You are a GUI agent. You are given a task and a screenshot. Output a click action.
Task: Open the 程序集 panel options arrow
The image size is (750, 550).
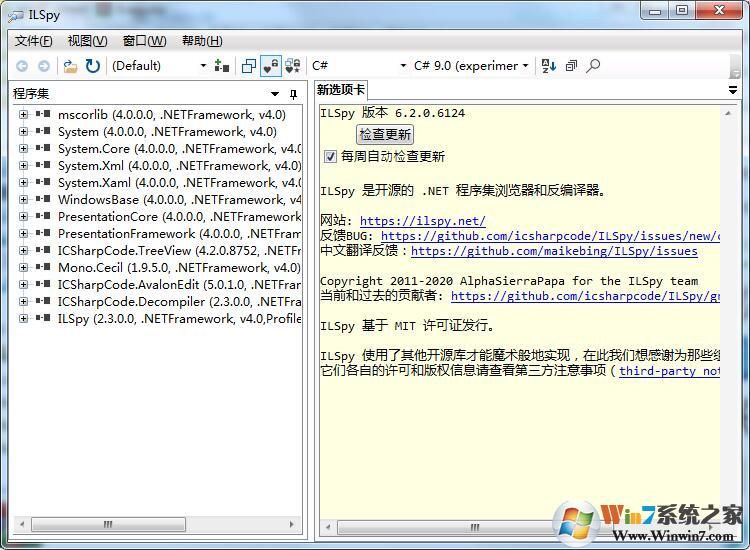[275, 94]
